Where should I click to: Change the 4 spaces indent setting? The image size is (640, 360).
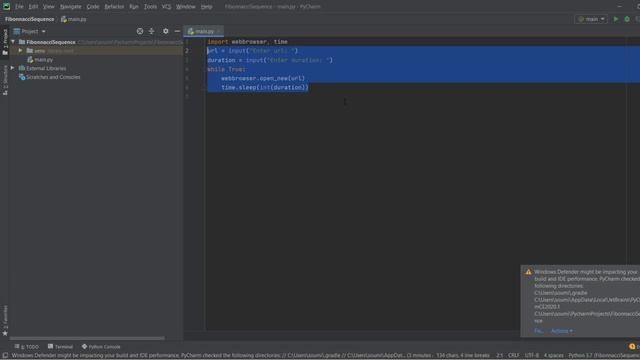click(x=553, y=356)
